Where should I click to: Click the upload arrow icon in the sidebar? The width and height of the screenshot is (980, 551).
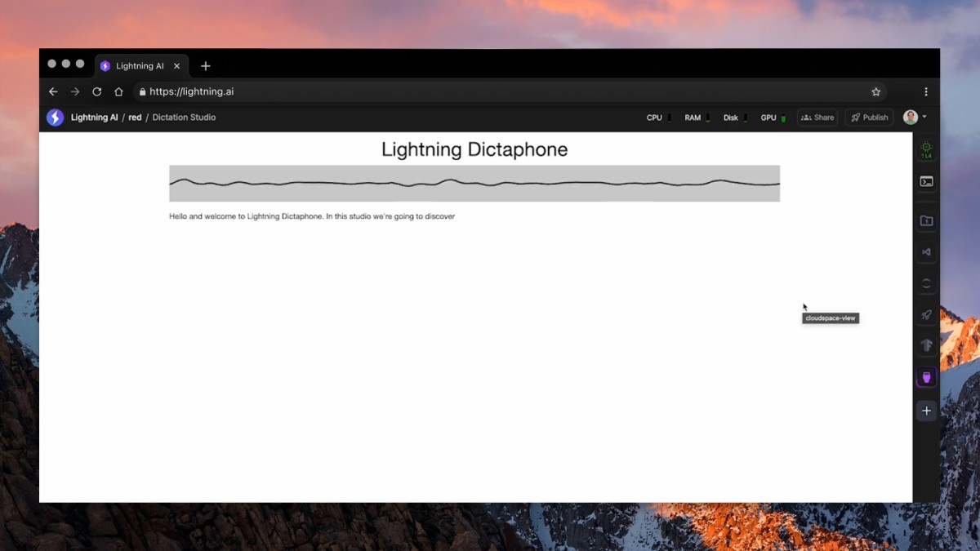coord(926,344)
